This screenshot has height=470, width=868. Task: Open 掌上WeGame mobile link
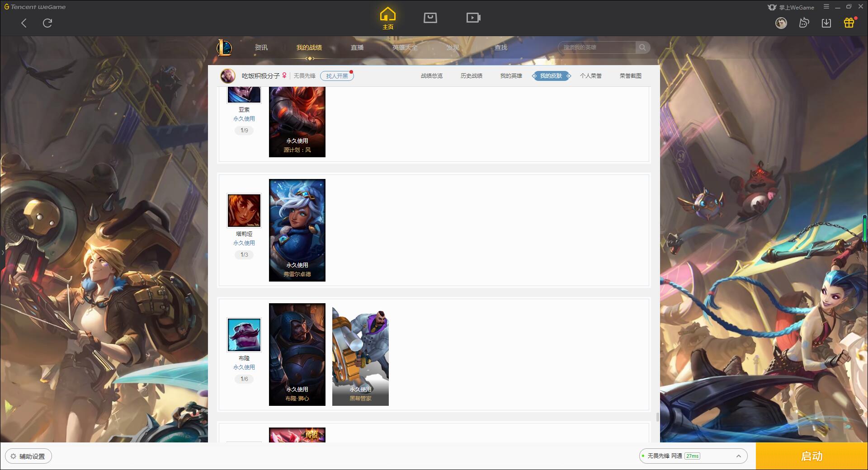791,7
